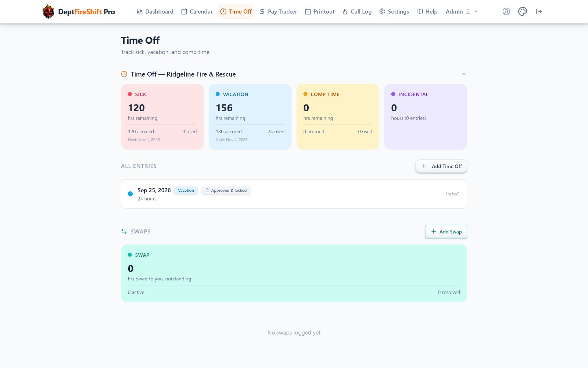Select the Time Off nav tab
The height and width of the screenshot is (368, 588).
point(236,11)
